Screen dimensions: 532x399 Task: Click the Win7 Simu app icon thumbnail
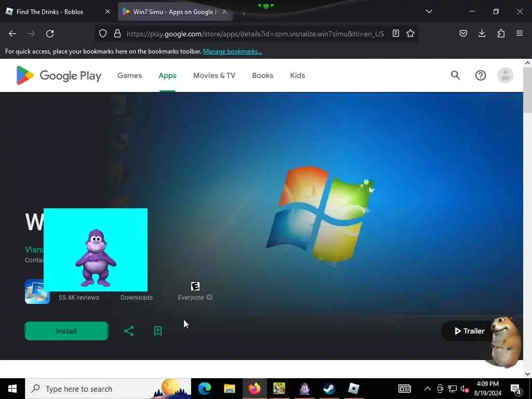[x=37, y=291]
